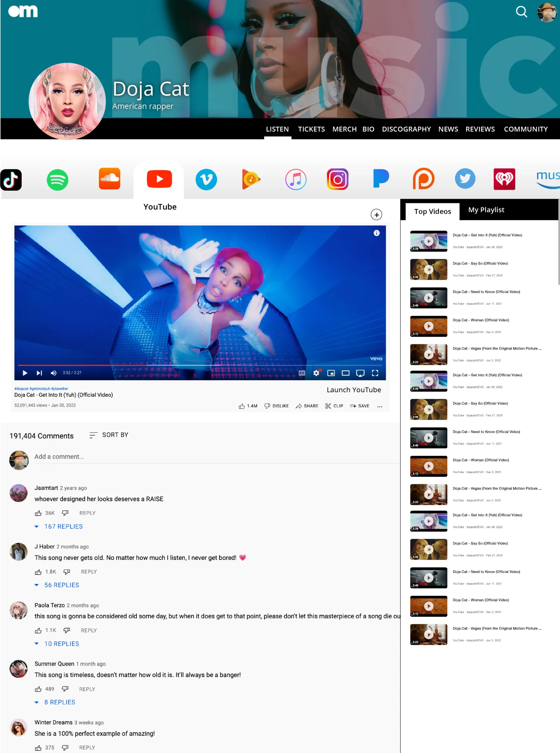The height and width of the screenshot is (753, 560).
Task: Save the video using the Save button
Action: 359,406
